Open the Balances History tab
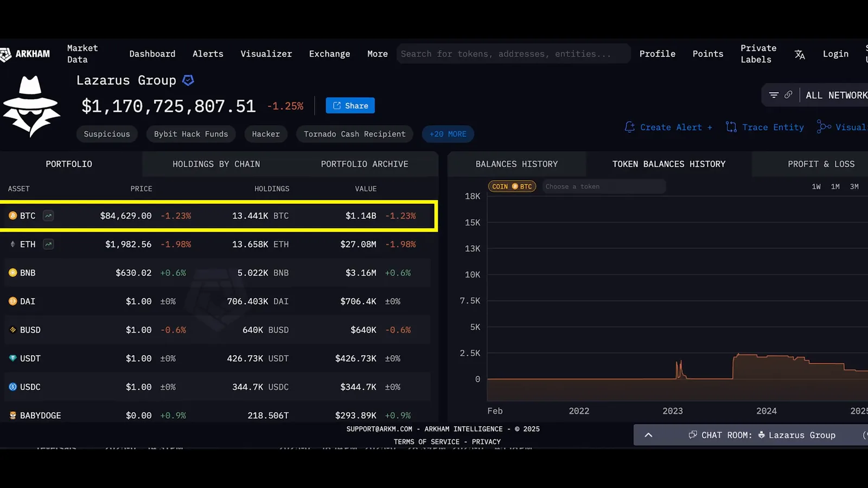 (516, 164)
